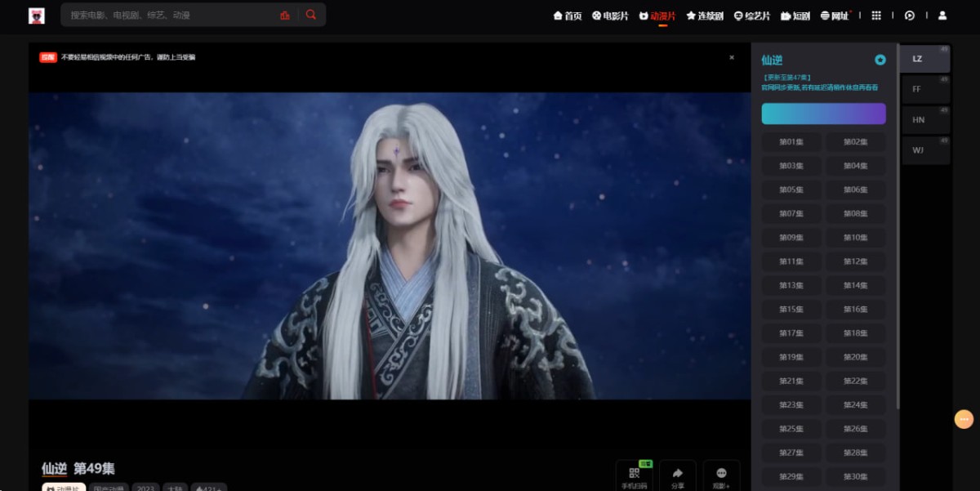Play episode 第27集

tap(791, 453)
